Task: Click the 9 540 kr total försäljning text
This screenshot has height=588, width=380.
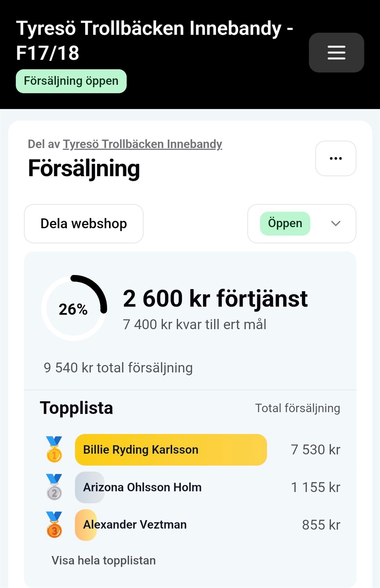Action: 118,368
